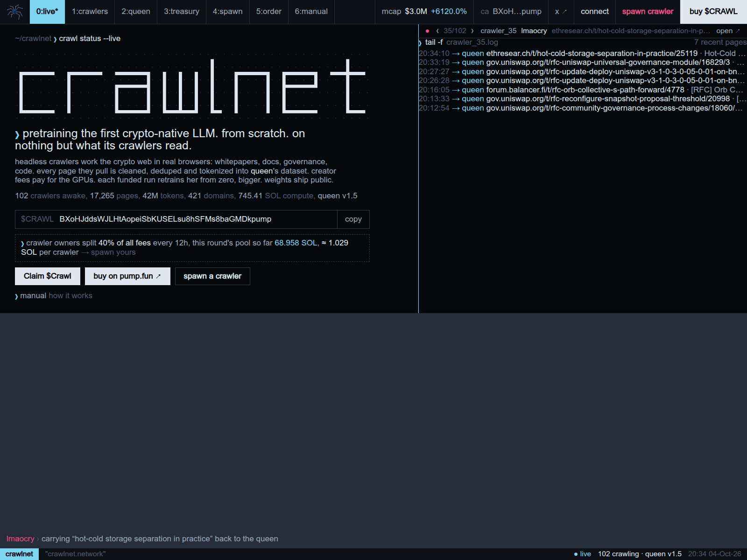
Task: Select the $CRAWL contract address field
Action: pyautogui.click(x=176, y=219)
